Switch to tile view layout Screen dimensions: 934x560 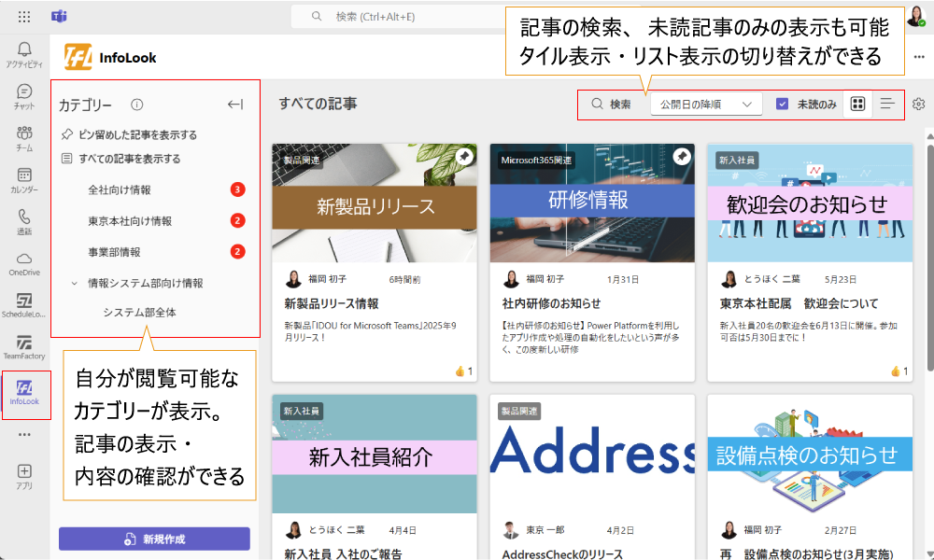[x=857, y=105]
